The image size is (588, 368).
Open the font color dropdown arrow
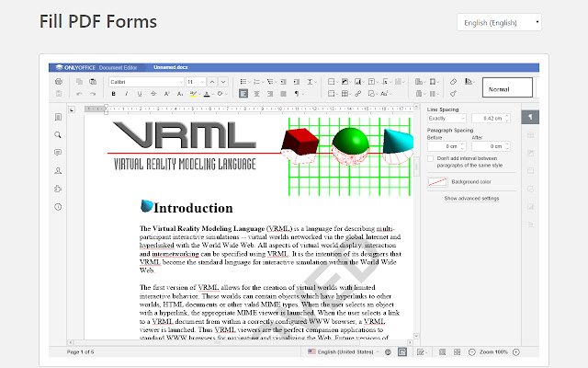pyautogui.click(x=212, y=94)
